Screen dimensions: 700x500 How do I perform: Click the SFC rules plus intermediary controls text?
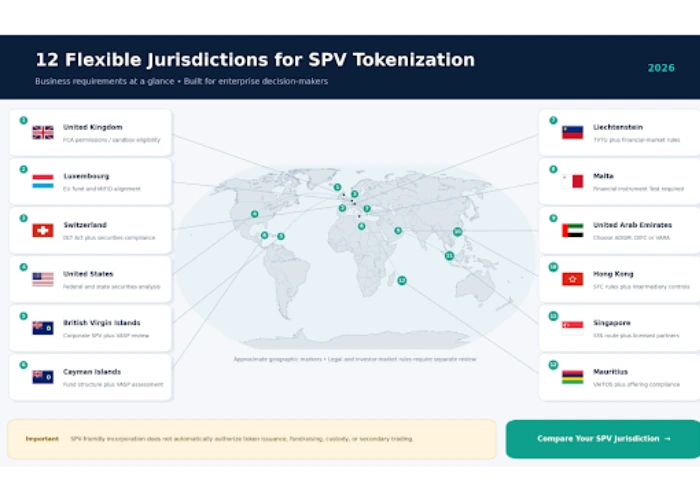[x=641, y=287]
